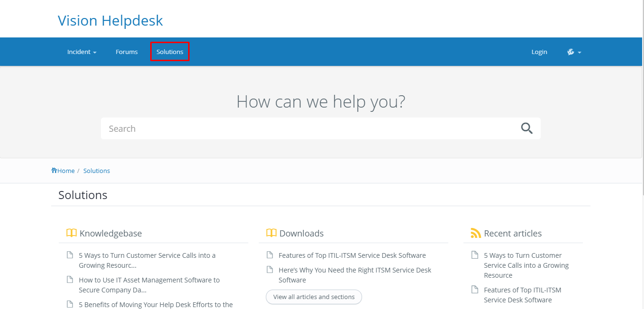Viewport: 644px width, 309px height.
Task: Click the Knowledgebase book icon
Action: (71, 233)
